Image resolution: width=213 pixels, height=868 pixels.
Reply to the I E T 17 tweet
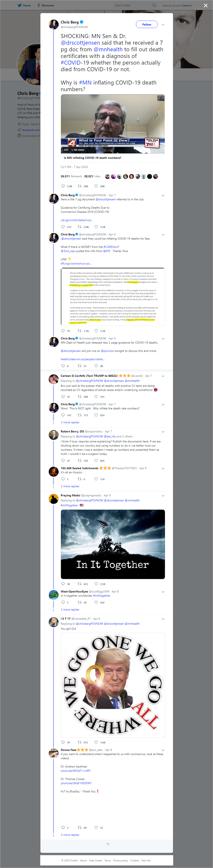point(63,742)
